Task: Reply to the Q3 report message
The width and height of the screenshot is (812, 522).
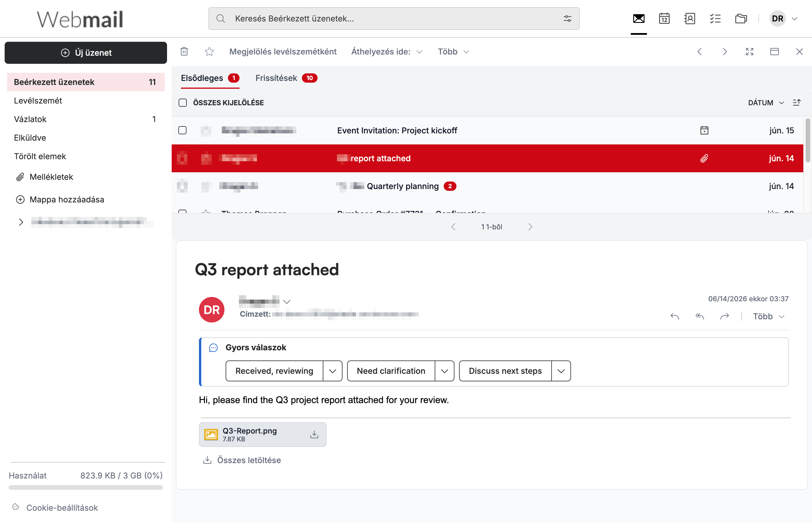Action: point(675,316)
